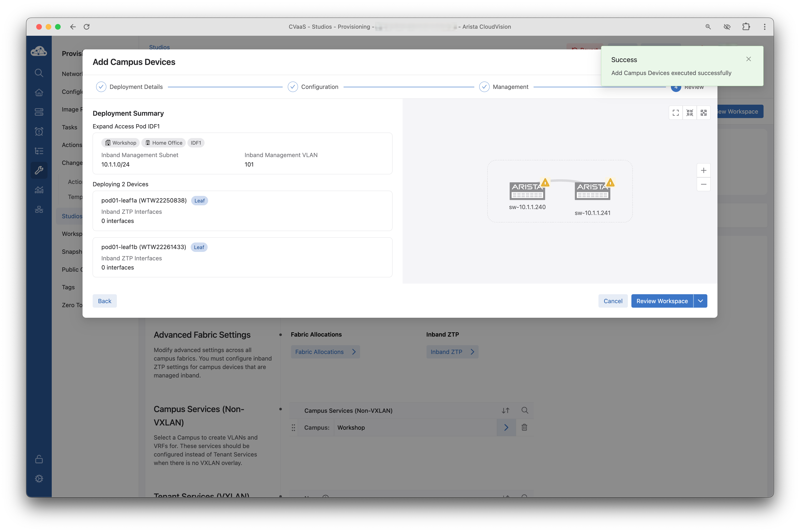Delete the Workshop campus entry trash icon
The image size is (800, 532).
click(x=524, y=428)
